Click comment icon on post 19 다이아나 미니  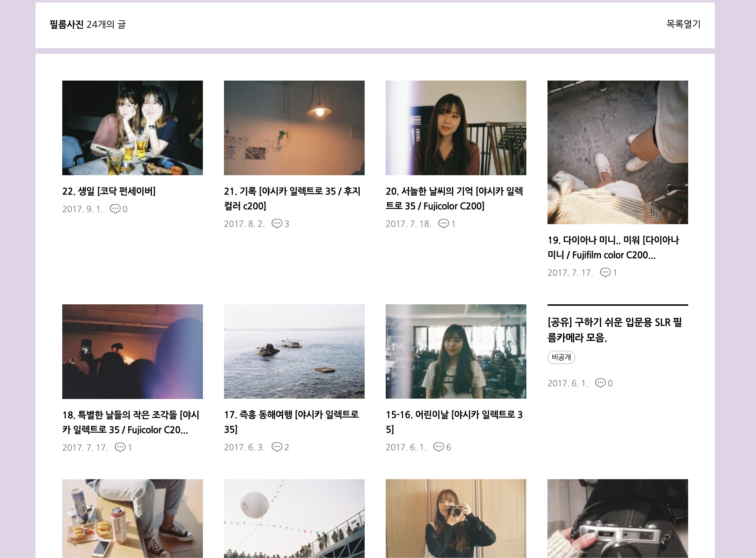[x=605, y=273]
